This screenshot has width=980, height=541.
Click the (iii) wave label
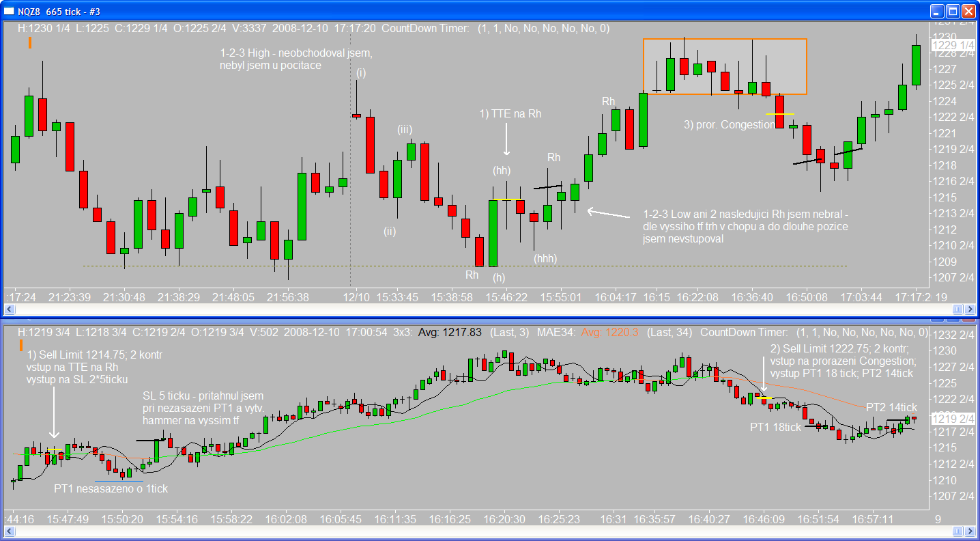pyautogui.click(x=405, y=130)
